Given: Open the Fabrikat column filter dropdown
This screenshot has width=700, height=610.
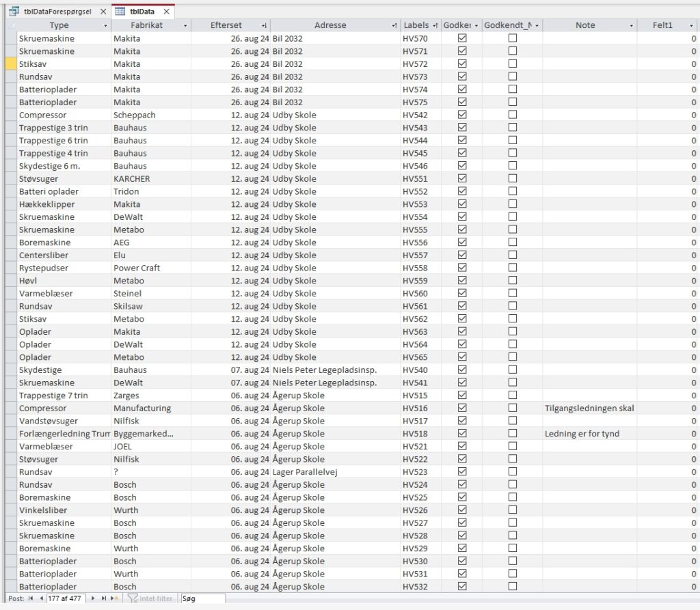Looking at the screenshot, I should [x=185, y=26].
